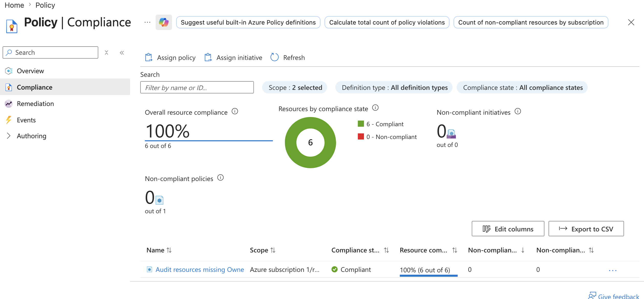Show info for Resources by compliance state
The image size is (644, 299).
pyautogui.click(x=375, y=108)
